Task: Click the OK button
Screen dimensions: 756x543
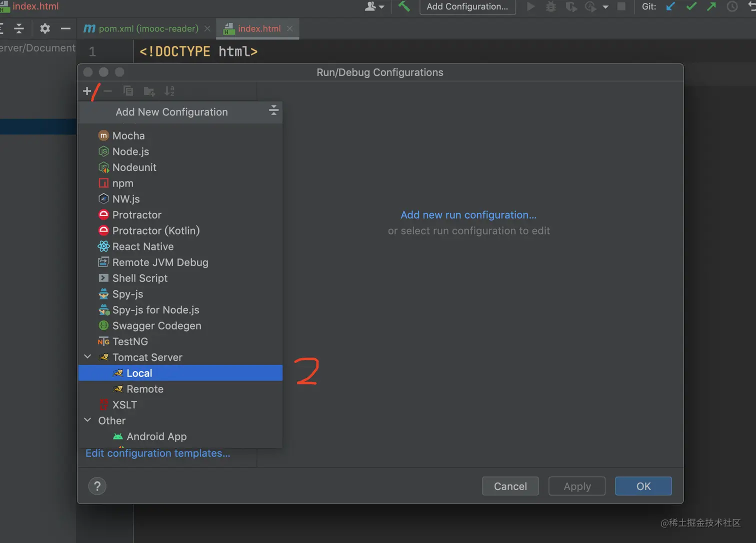Action: (643, 486)
